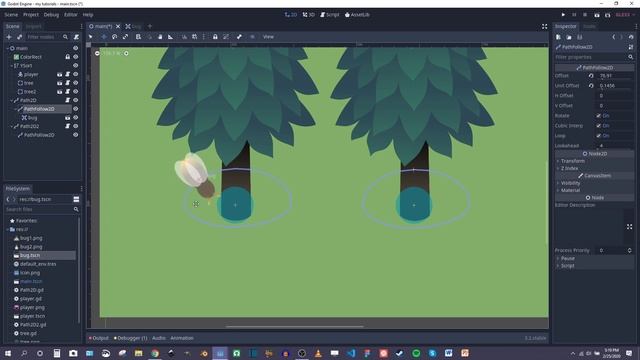Collapse the main root node
The height and width of the screenshot is (360, 640).
[7, 48]
